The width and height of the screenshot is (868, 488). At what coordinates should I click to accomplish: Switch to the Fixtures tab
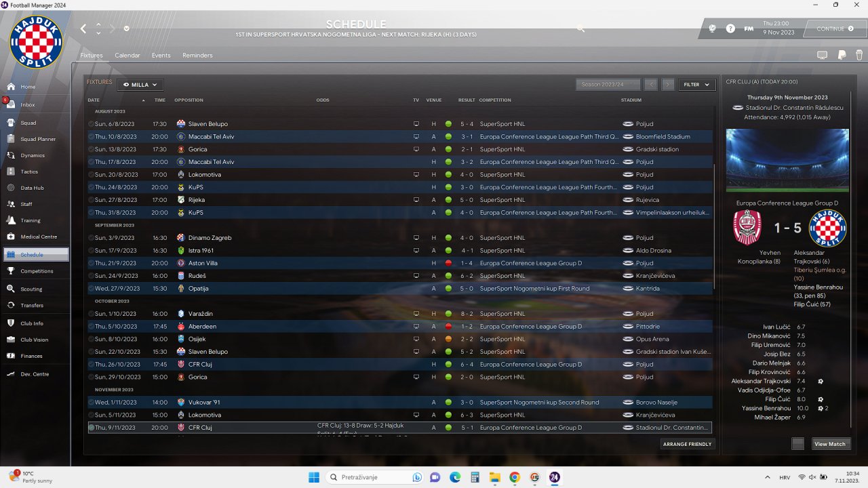click(x=92, y=56)
